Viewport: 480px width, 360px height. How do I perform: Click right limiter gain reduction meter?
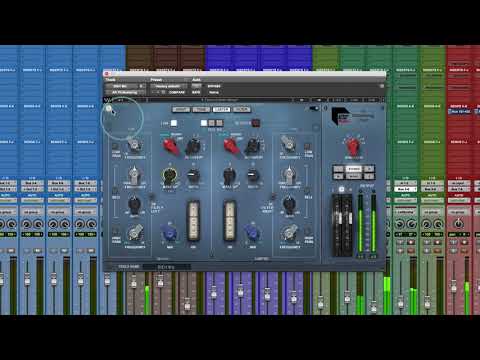(229, 220)
